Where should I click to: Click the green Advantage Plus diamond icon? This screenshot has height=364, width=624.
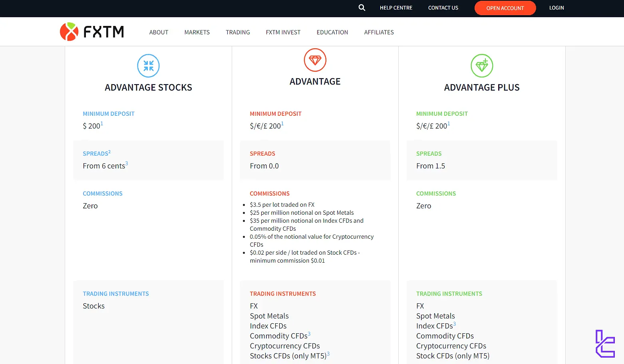click(x=482, y=66)
